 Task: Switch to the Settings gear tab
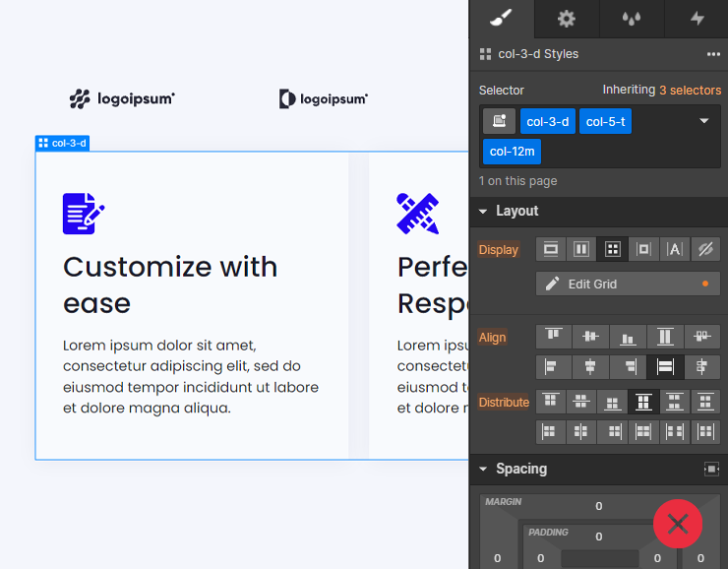click(567, 19)
